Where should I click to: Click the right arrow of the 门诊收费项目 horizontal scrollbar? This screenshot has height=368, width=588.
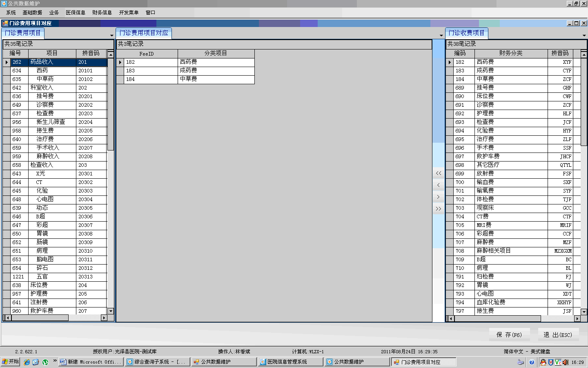pyautogui.click(x=577, y=318)
